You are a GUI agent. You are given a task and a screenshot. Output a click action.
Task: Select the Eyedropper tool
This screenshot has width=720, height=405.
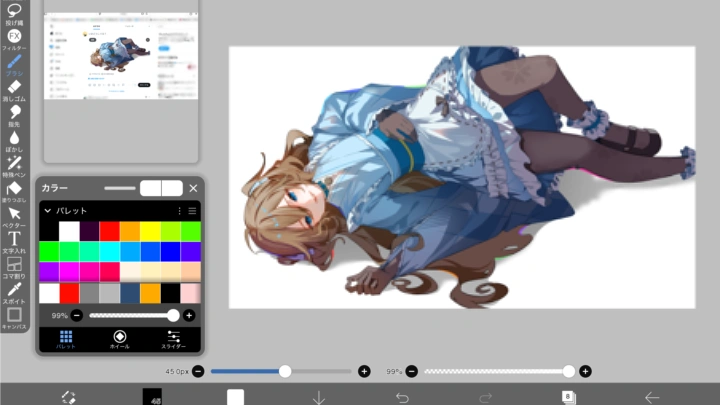tap(14, 293)
